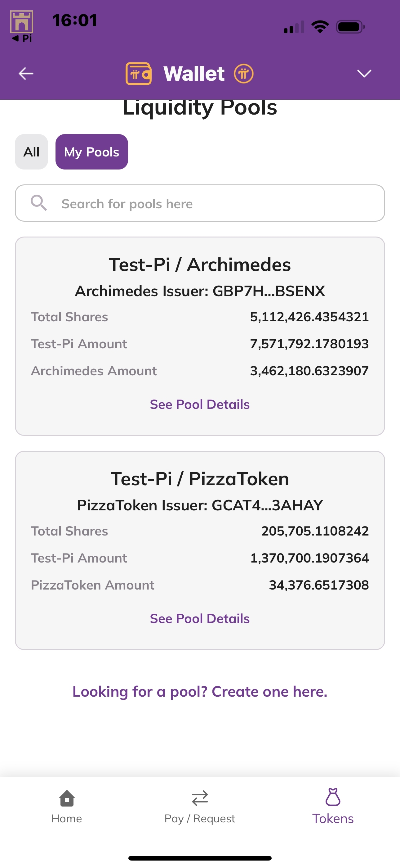Select the All pools filter
The image size is (400, 868).
coord(31,152)
